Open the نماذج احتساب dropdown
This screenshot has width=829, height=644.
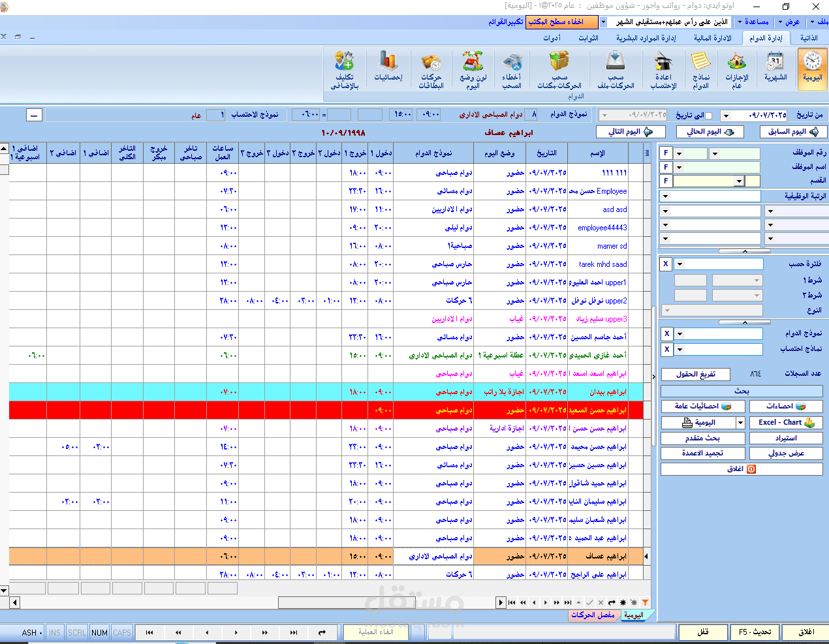(680, 349)
